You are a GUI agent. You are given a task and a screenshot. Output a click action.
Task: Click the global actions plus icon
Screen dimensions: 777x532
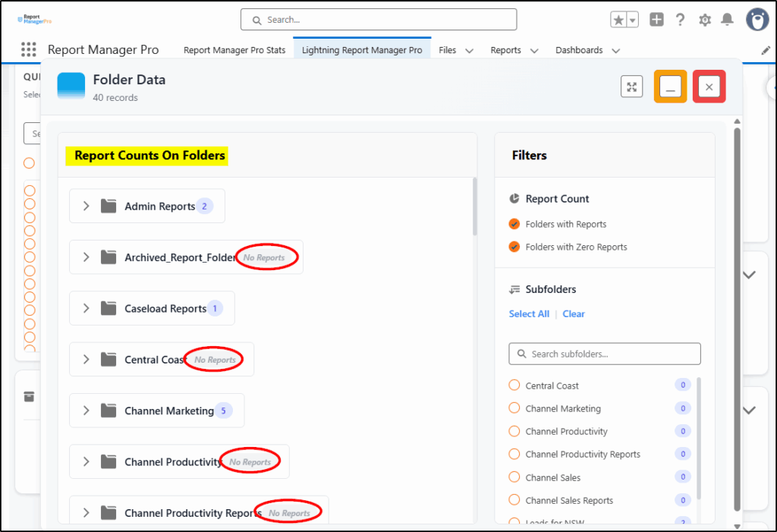[x=657, y=20]
